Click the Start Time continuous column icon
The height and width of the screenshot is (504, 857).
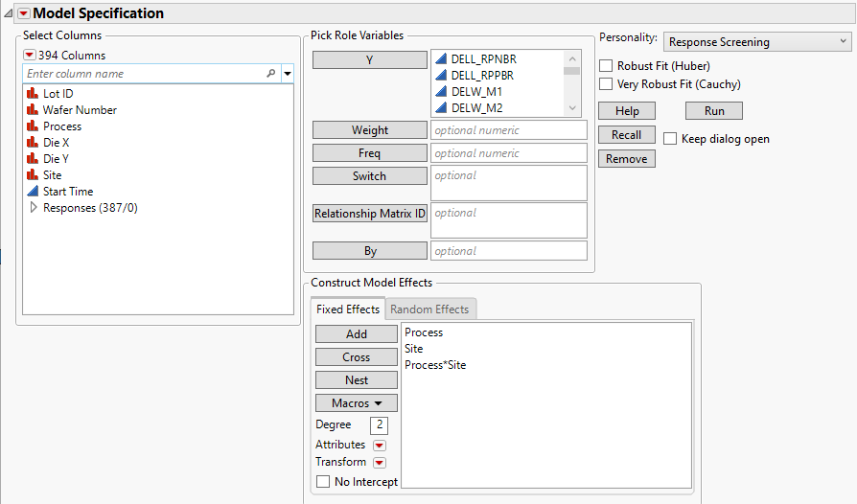point(33,192)
